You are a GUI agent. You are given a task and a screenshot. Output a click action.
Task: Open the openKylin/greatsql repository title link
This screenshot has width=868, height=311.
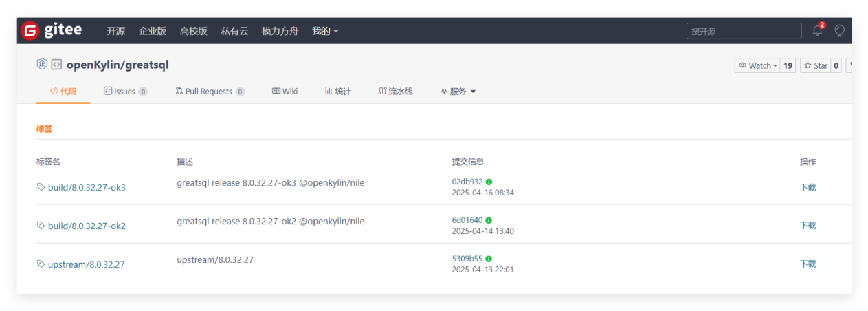tap(118, 65)
